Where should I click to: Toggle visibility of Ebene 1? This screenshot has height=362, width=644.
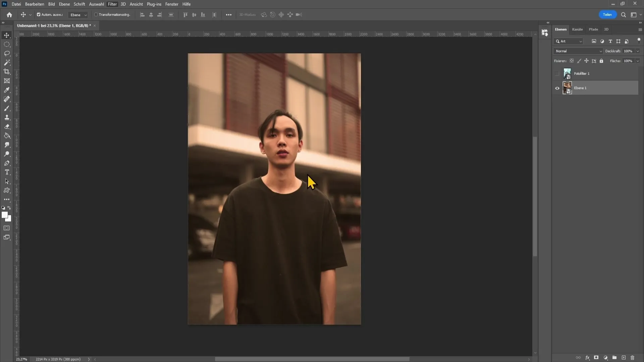[x=557, y=87]
